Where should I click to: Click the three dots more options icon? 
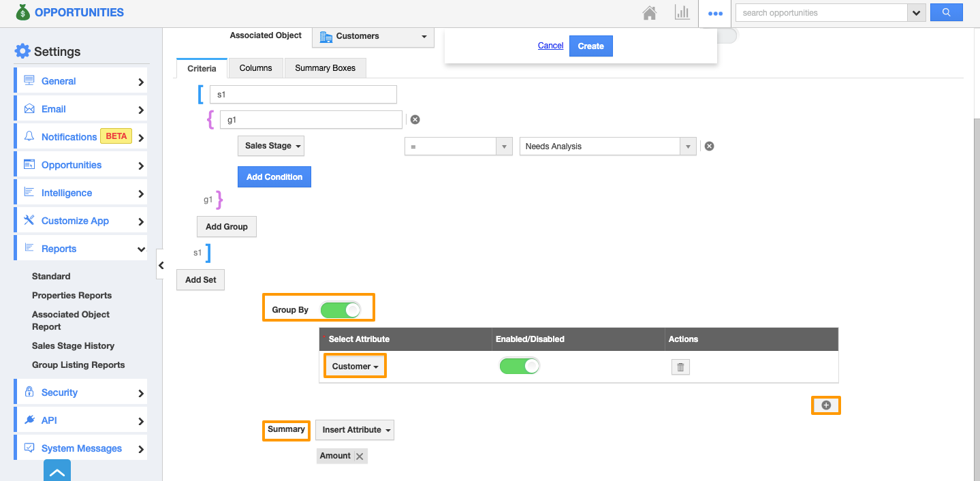(x=715, y=13)
